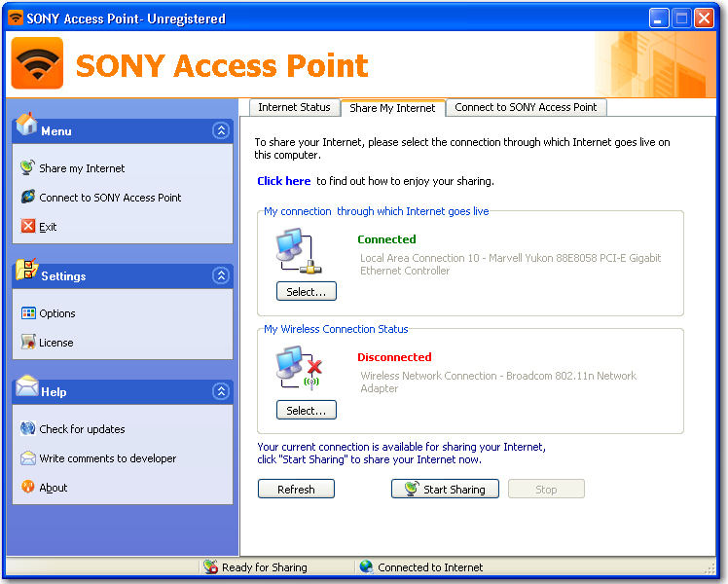Follow the Click here link
Screen dimensions: 728x584
pos(283,181)
